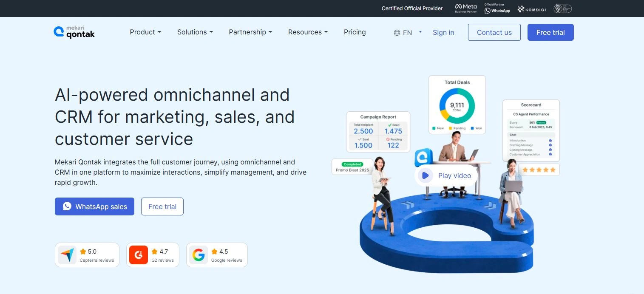Open the Resources menu

pyautogui.click(x=308, y=32)
